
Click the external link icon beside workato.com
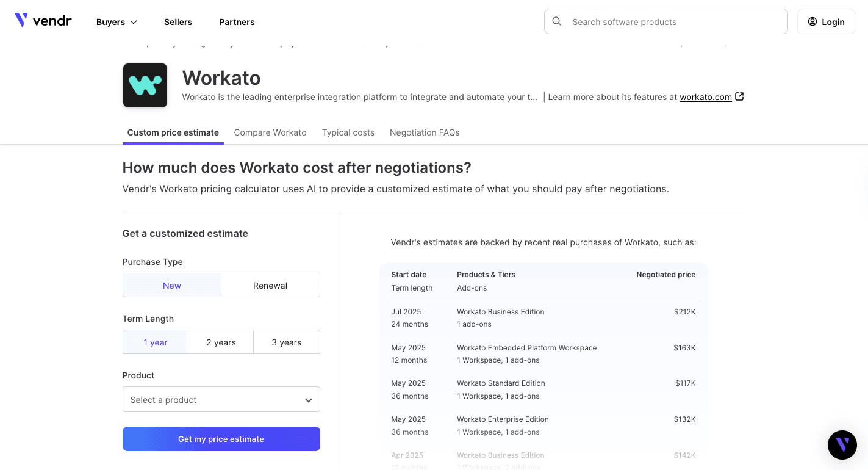click(x=739, y=96)
